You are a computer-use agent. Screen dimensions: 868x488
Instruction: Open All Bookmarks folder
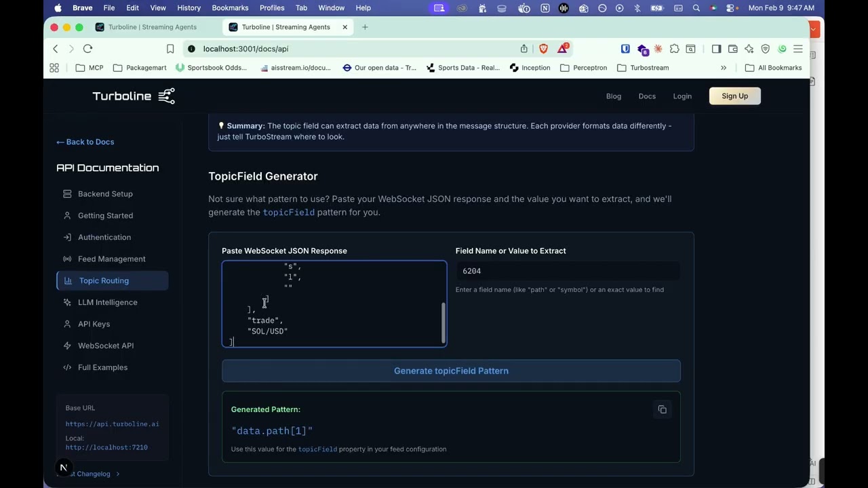[x=773, y=68]
